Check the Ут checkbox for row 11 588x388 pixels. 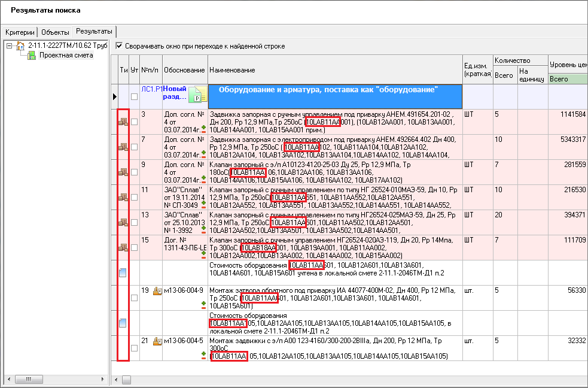134,198
